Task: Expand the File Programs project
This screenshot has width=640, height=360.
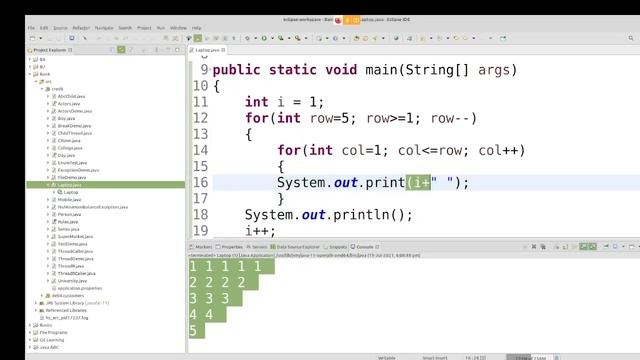Action: 30,332
